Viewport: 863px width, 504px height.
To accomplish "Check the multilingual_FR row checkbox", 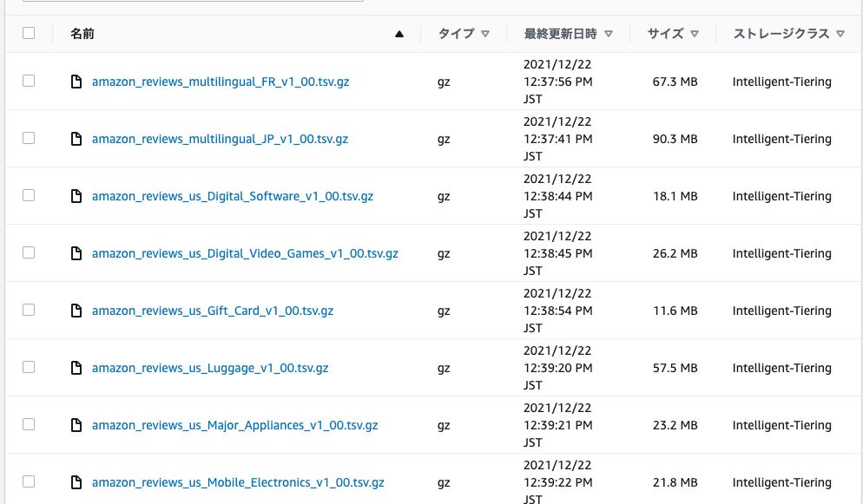I will point(29,81).
